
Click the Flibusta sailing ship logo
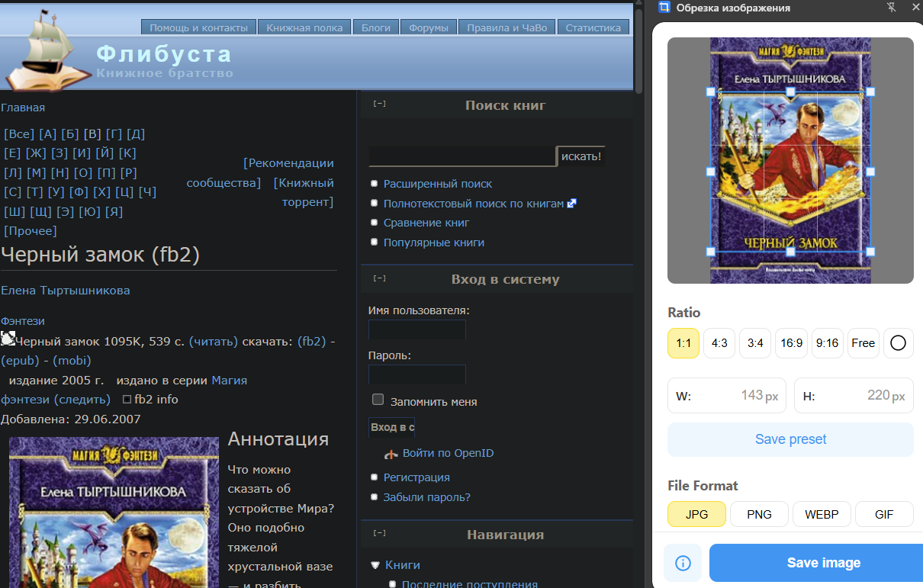pyautogui.click(x=46, y=52)
